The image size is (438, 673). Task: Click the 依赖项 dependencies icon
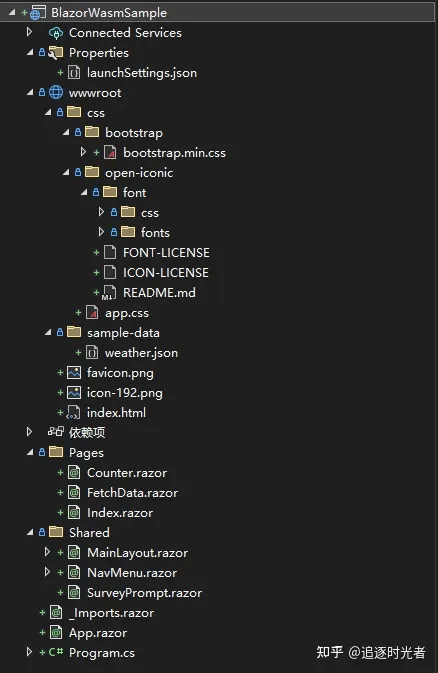(x=56, y=432)
